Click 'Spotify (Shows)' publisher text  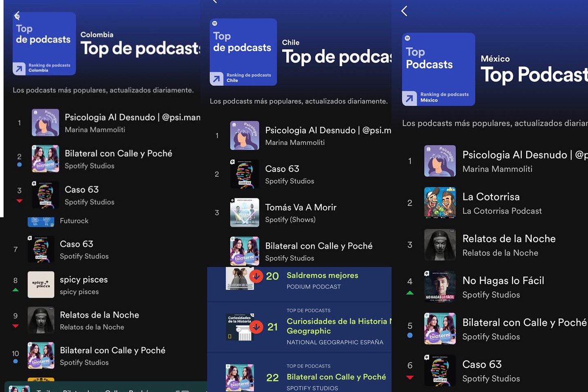pyautogui.click(x=290, y=220)
